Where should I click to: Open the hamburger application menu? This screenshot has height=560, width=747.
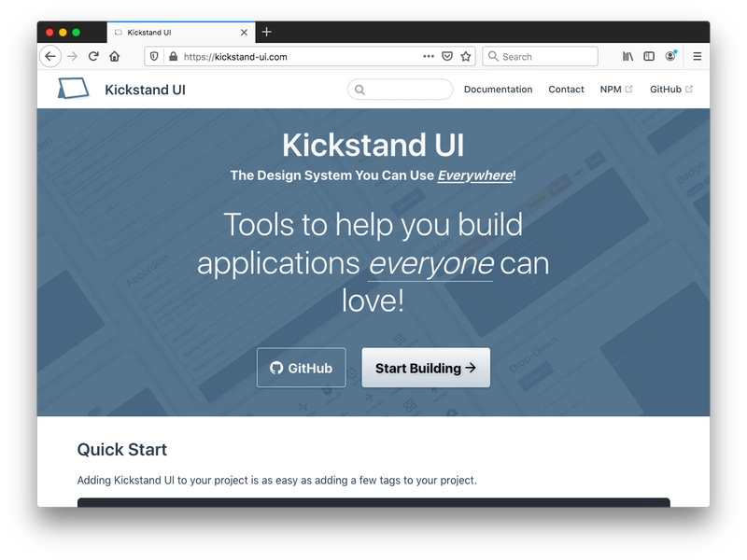(x=697, y=57)
